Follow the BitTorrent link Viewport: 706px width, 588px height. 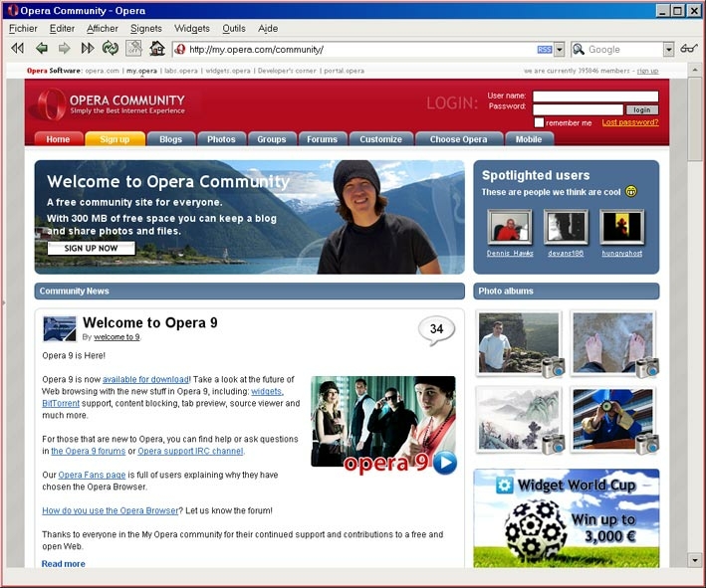click(61, 403)
